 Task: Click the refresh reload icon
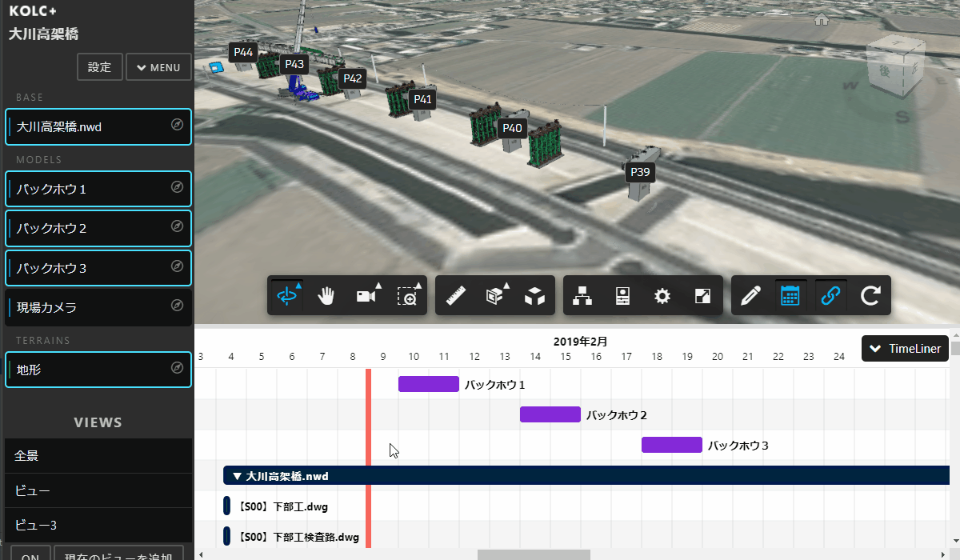coord(870,296)
